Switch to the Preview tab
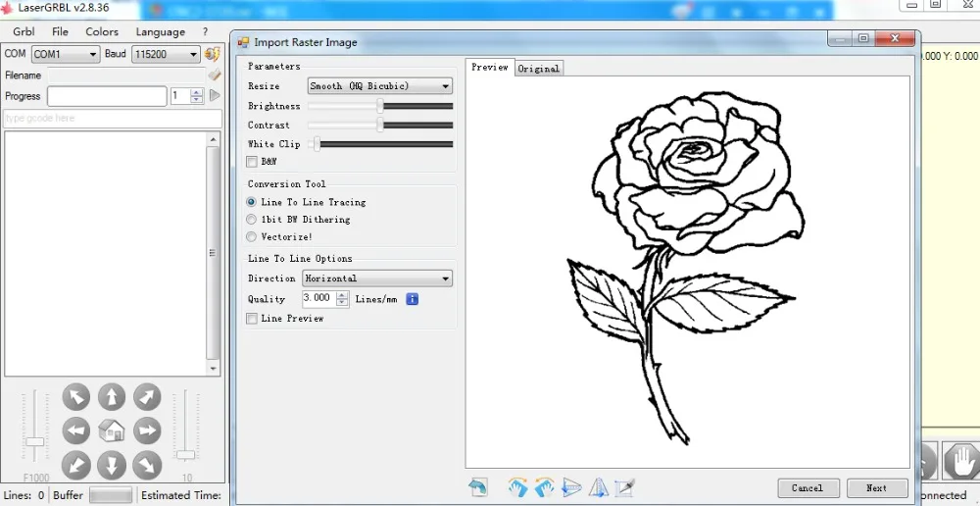 [489, 67]
